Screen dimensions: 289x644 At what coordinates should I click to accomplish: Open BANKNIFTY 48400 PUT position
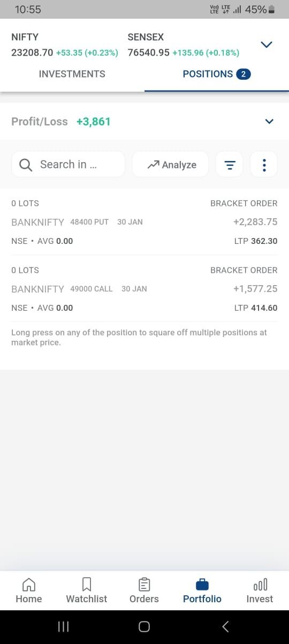pos(144,222)
